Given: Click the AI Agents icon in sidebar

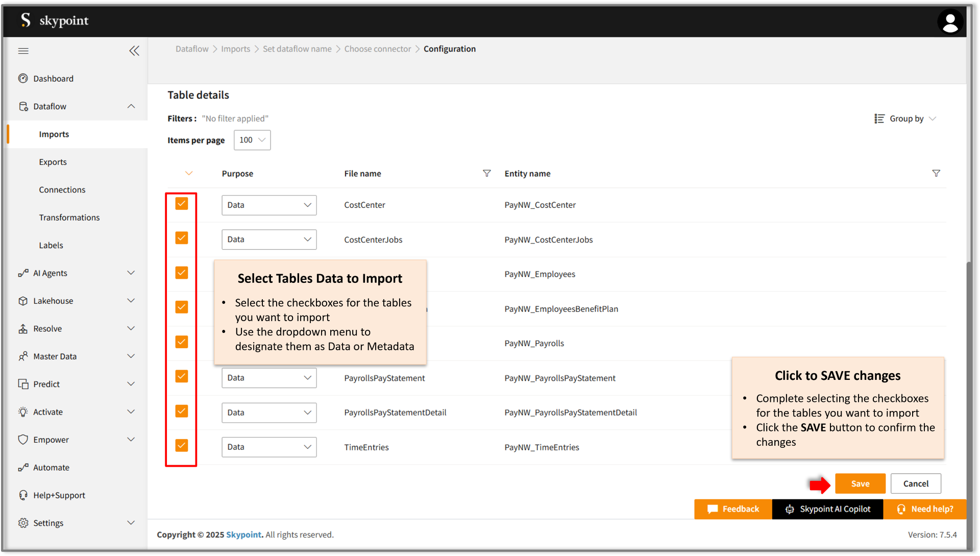Looking at the screenshot, I should coord(22,273).
